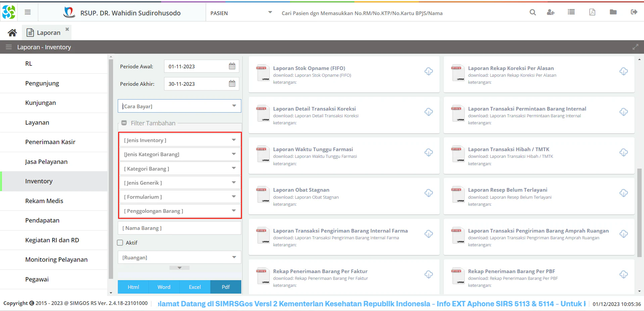The image size is (644, 311).
Task: Download Laporan Obat Stagnan
Action: click(429, 193)
